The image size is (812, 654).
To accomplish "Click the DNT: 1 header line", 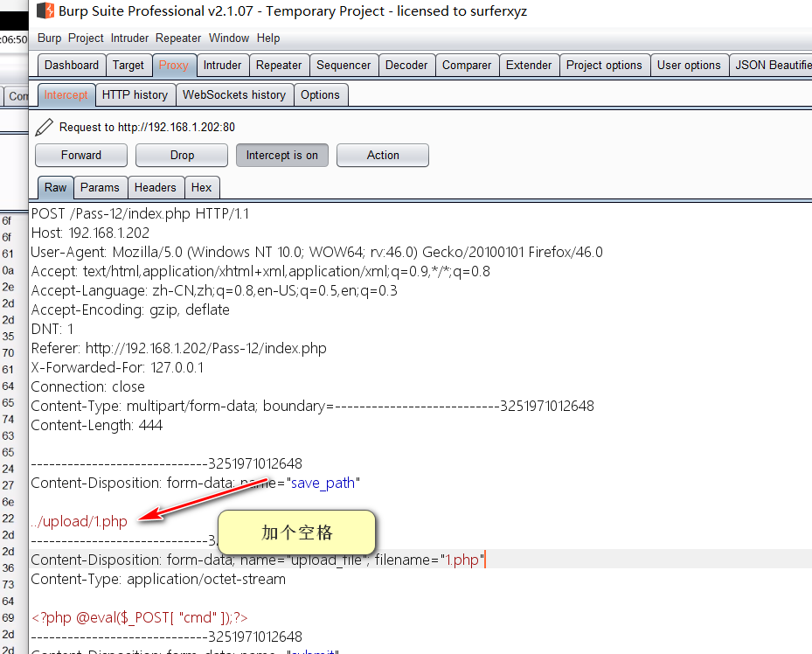I will 52,329.
